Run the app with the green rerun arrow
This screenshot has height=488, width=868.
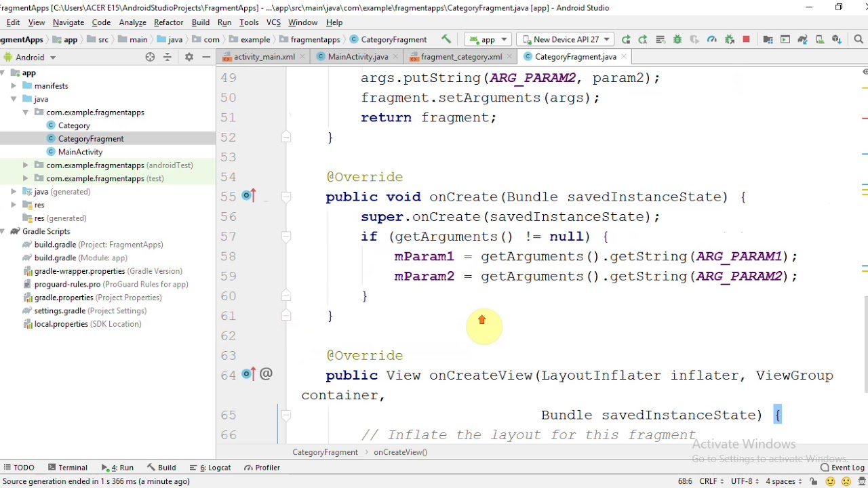point(626,39)
